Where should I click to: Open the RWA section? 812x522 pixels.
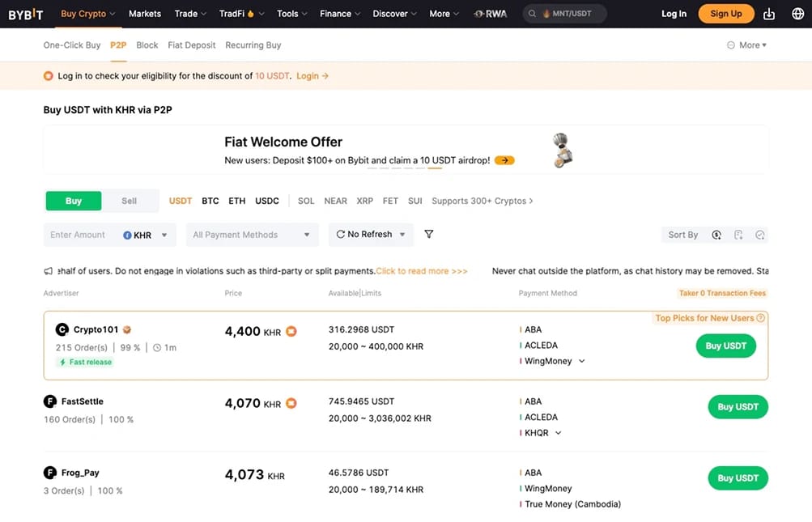pos(491,14)
